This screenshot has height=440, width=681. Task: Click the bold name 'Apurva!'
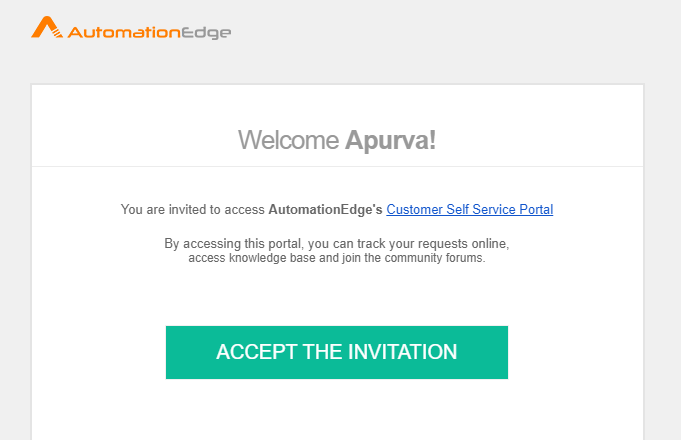390,140
